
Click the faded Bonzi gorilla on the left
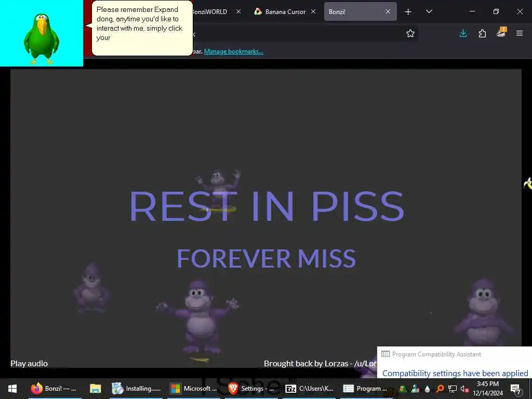91,288
